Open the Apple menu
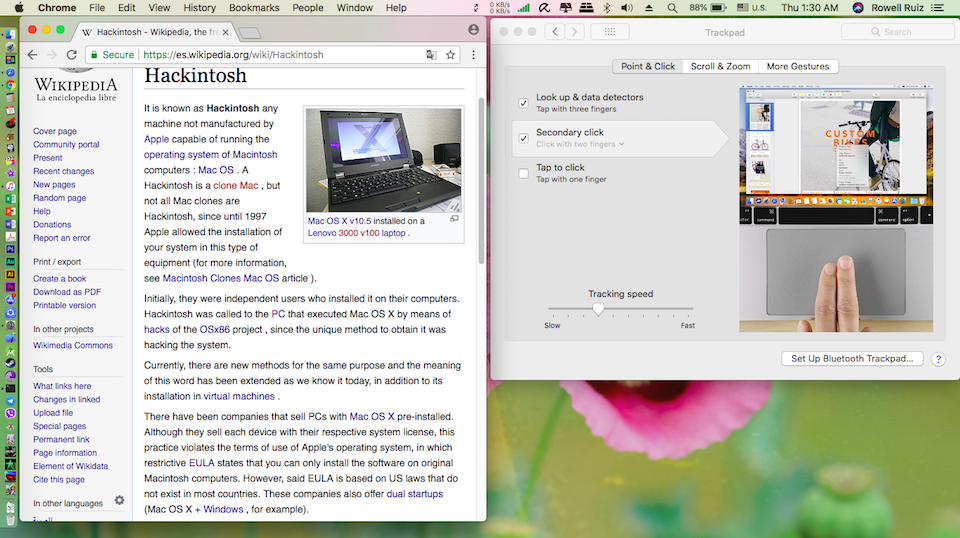This screenshot has height=538, width=960. click(18, 8)
